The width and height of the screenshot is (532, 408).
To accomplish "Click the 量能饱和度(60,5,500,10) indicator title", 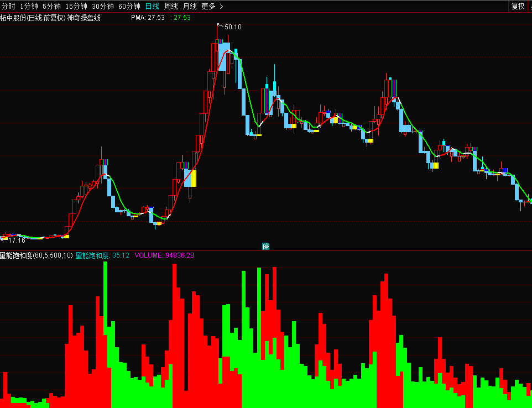I will pyautogui.click(x=36, y=255).
